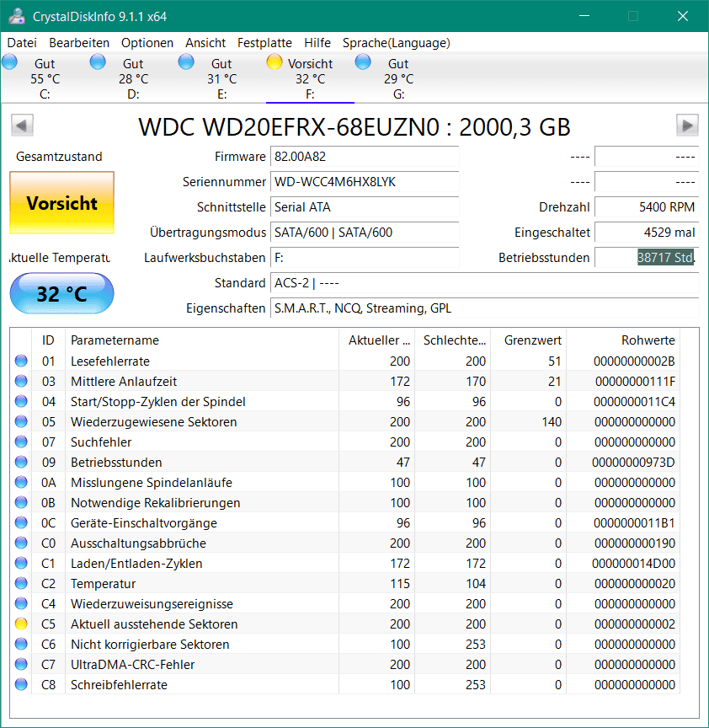Click raw value 0000000973D in Betriebsstunden row
709x728 pixels.
[633, 462]
